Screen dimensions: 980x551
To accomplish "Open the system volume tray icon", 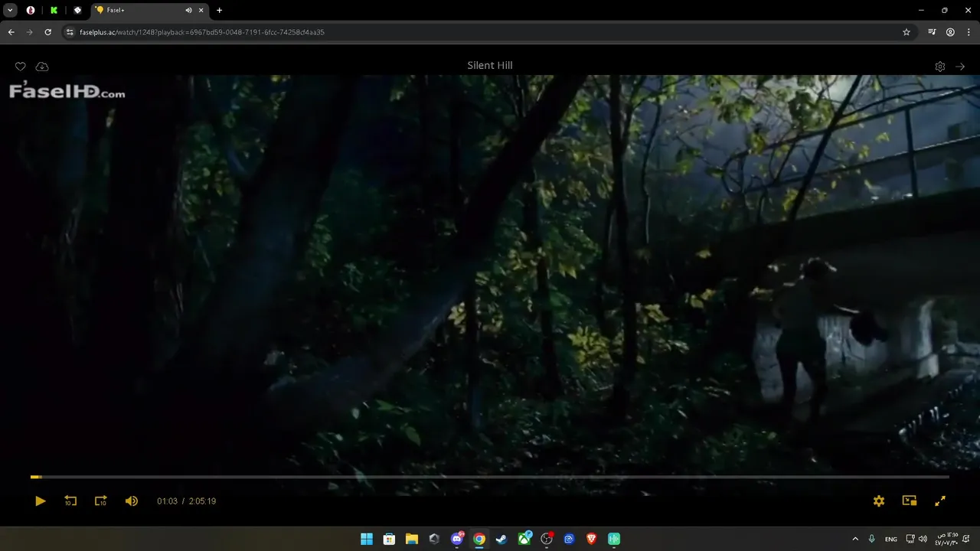I will coord(923,539).
